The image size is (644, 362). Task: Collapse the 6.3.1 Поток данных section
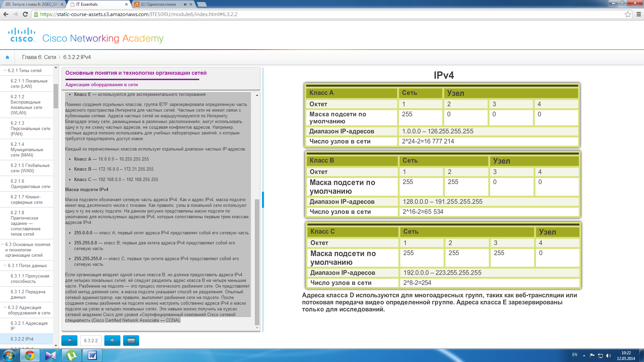point(5,265)
